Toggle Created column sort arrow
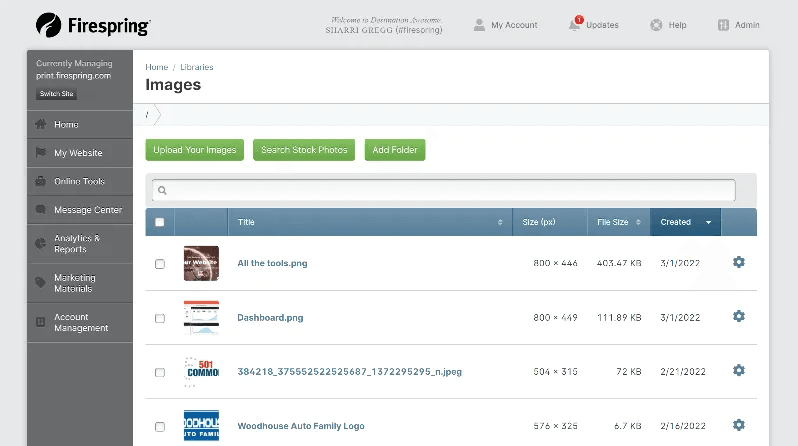 [x=708, y=222]
